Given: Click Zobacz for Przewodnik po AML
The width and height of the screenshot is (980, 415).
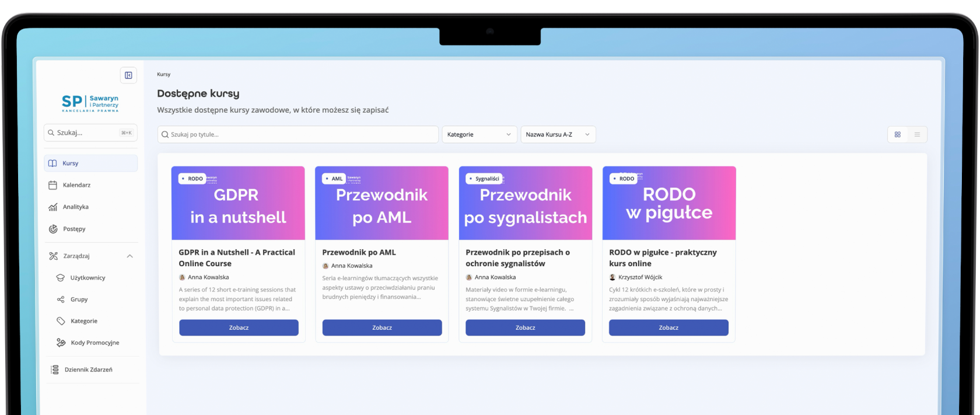Looking at the screenshot, I should click(x=382, y=327).
